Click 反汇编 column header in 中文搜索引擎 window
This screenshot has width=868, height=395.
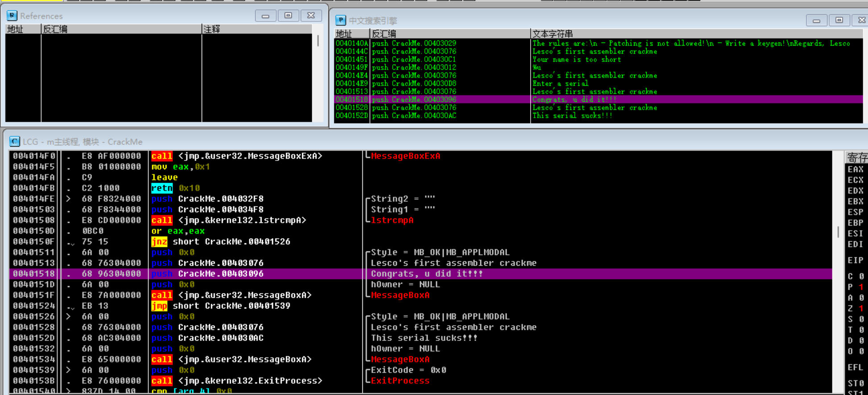(450, 34)
